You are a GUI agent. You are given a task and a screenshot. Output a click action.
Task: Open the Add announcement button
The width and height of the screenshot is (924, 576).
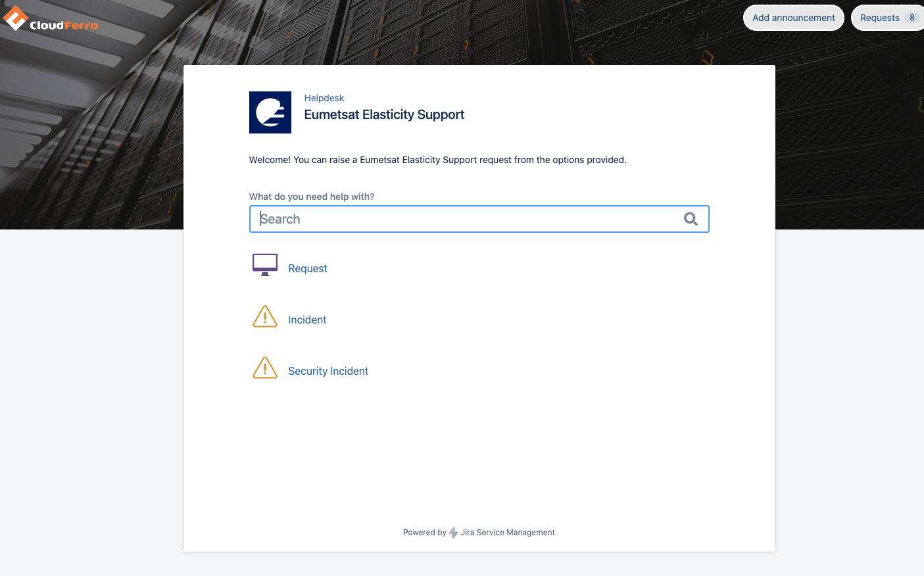[x=794, y=18]
